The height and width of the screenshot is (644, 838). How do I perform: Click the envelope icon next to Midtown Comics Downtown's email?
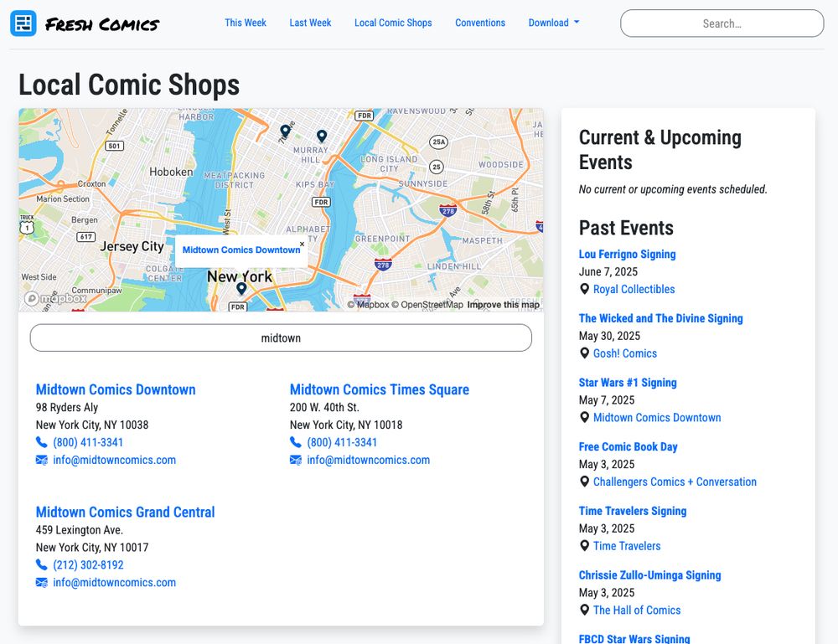coord(42,460)
